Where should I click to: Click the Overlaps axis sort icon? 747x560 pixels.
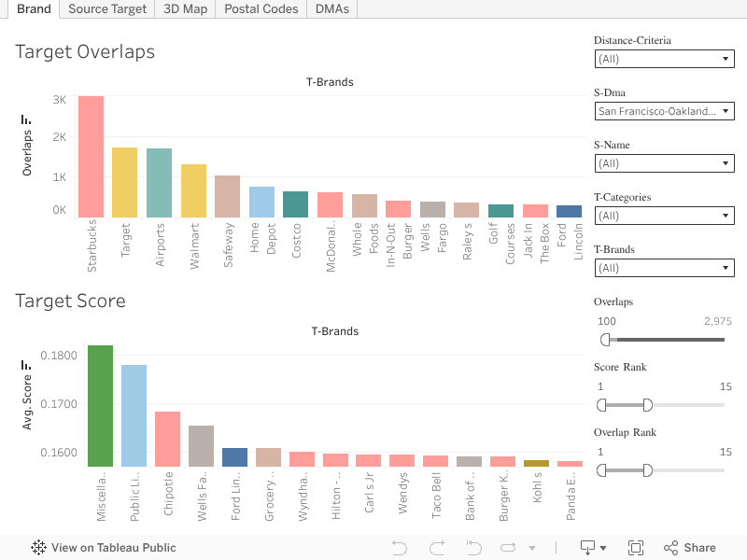point(26,120)
